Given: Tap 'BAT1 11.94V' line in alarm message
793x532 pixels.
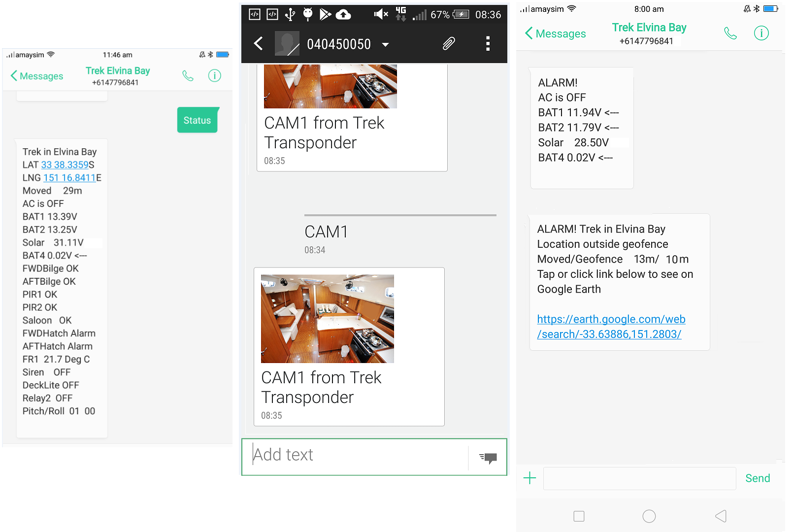Looking at the screenshot, I should pyautogui.click(x=579, y=113).
